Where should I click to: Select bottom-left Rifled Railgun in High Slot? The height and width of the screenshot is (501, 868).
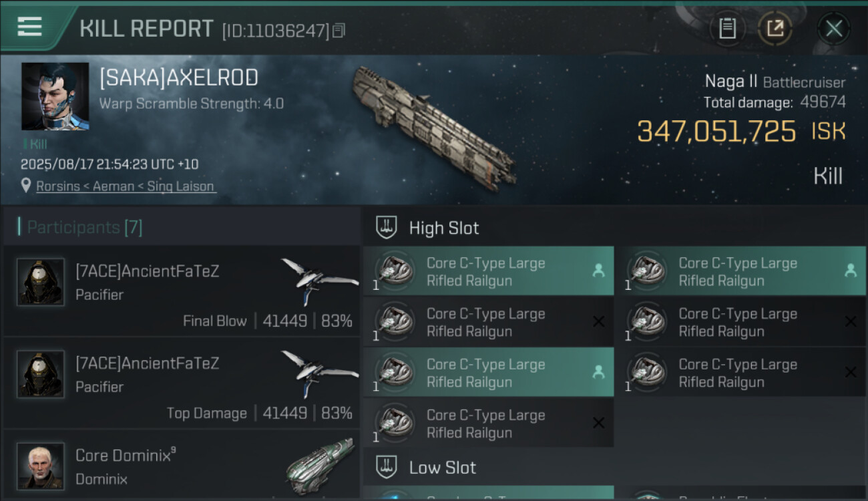click(487, 424)
